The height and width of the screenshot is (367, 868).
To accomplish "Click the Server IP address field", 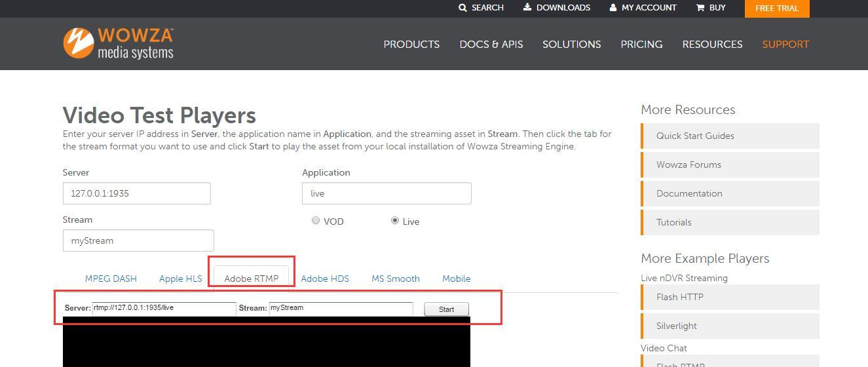I will [137, 194].
